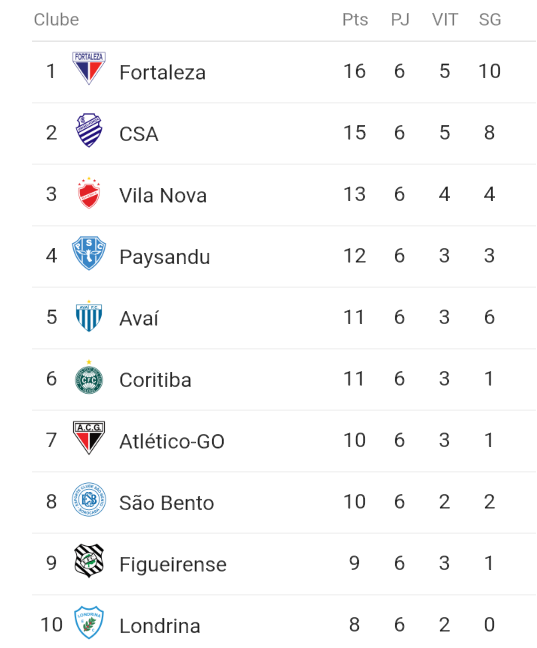
Task: Click the Atlético-GO crest
Action: [89, 438]
